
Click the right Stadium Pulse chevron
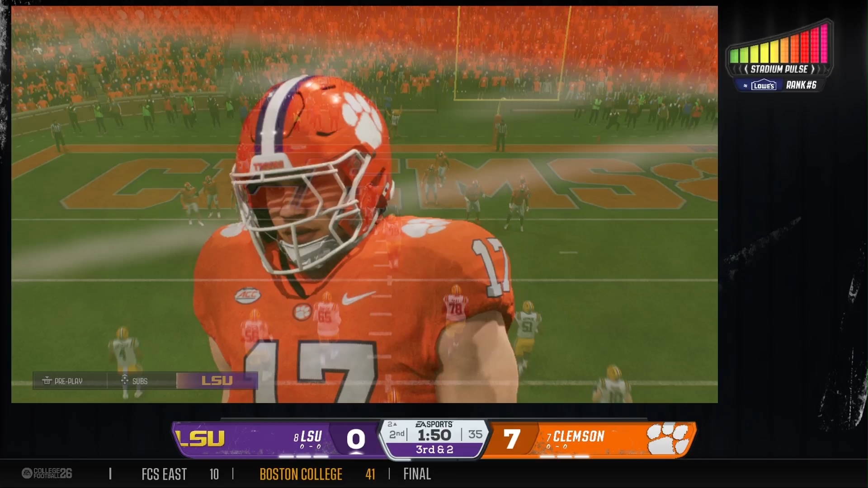pyautogui.click(x=812, y=69)
